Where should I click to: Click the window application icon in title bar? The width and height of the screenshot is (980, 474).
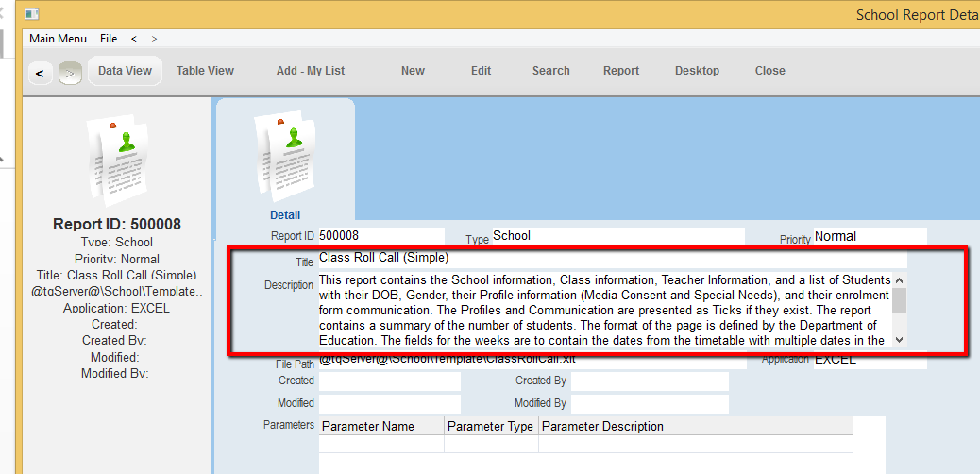click(32, 14)
